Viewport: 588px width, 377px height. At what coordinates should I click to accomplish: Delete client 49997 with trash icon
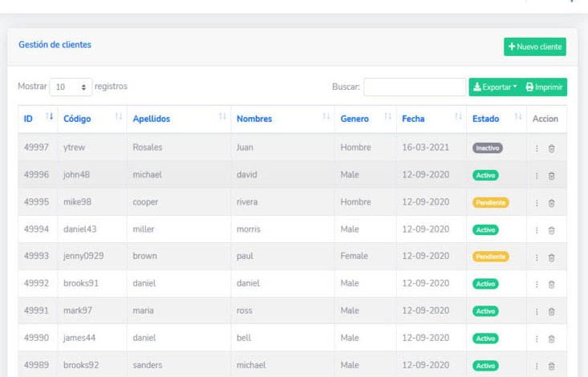click(x=551, y=148)
